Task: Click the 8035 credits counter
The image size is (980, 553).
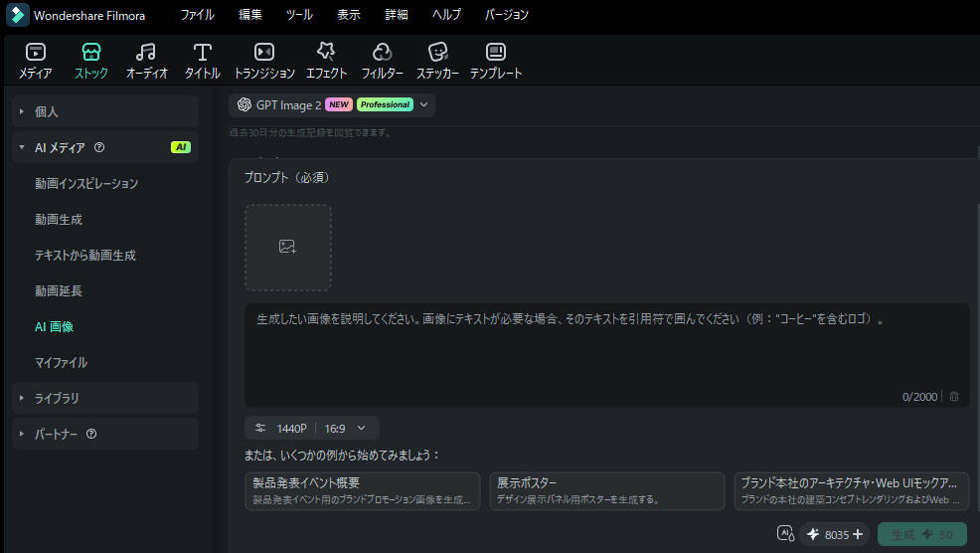Action: pos(836,535)
